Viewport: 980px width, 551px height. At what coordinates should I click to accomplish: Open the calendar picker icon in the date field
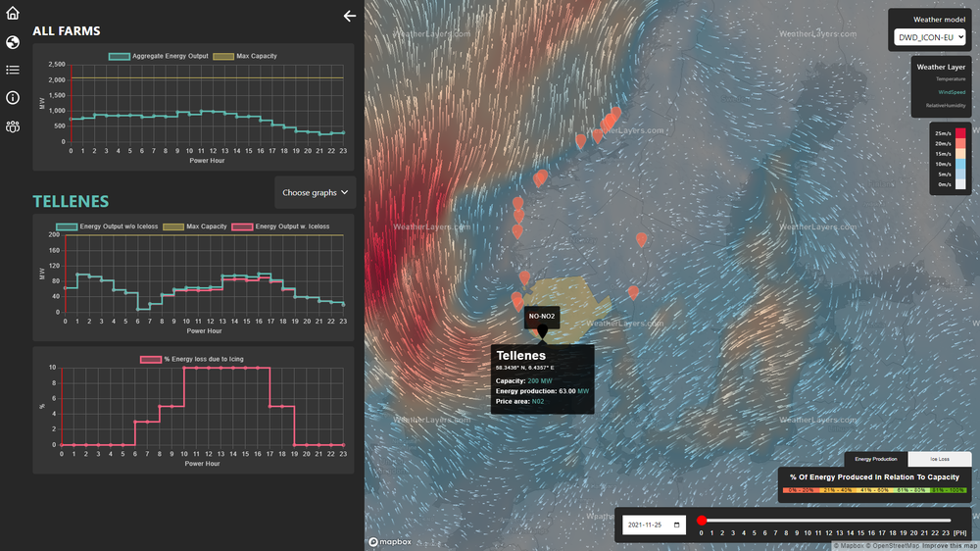pyautogui.click(x=676, y=525)
